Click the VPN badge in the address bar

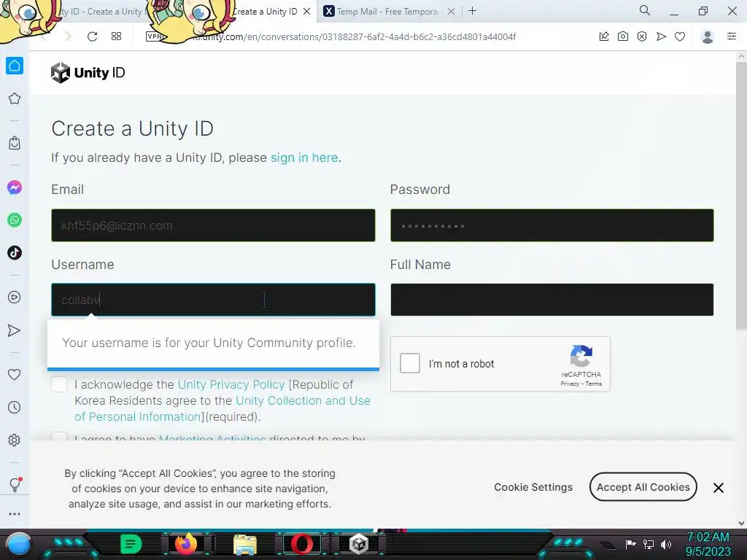point(155,36)
